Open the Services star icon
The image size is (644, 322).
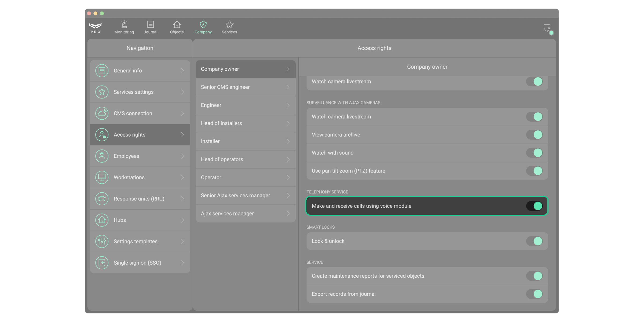pos(229,25)
